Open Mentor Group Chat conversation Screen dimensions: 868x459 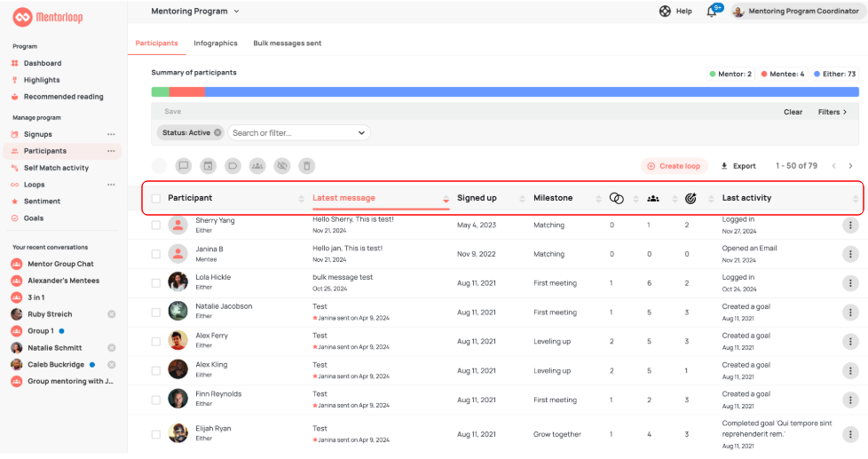pyautogui.click(x=61, y=264)
